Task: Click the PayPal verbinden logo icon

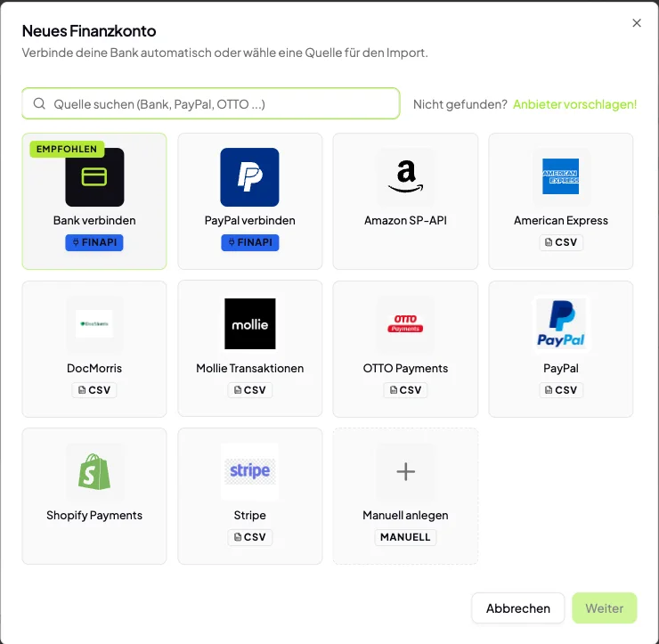Action: coord(249,177)
